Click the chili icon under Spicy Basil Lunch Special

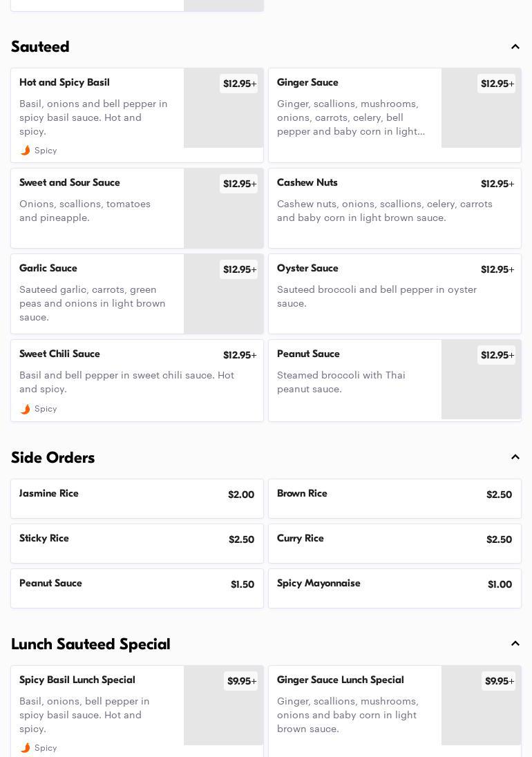pyautogui.click(x=26, y=748)
